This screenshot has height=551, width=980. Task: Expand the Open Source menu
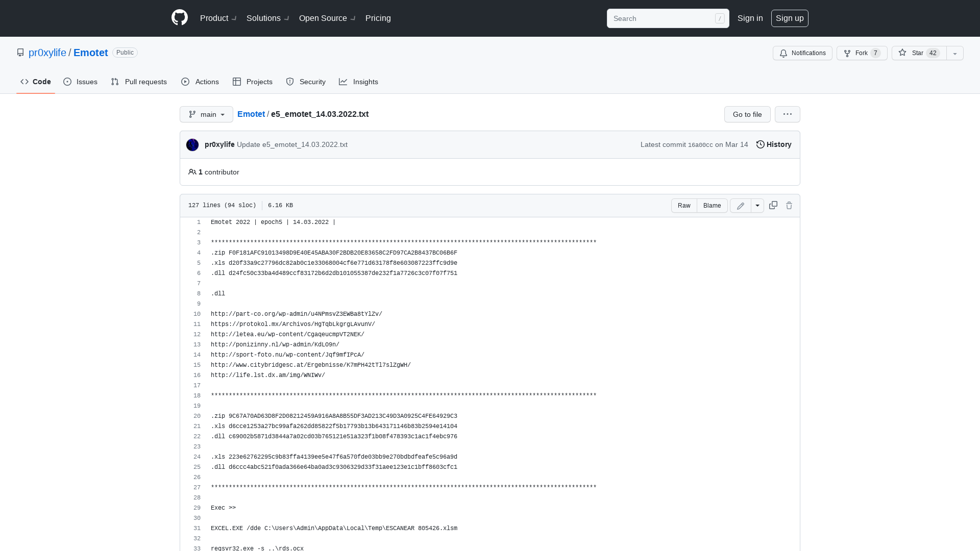[327, 18]
